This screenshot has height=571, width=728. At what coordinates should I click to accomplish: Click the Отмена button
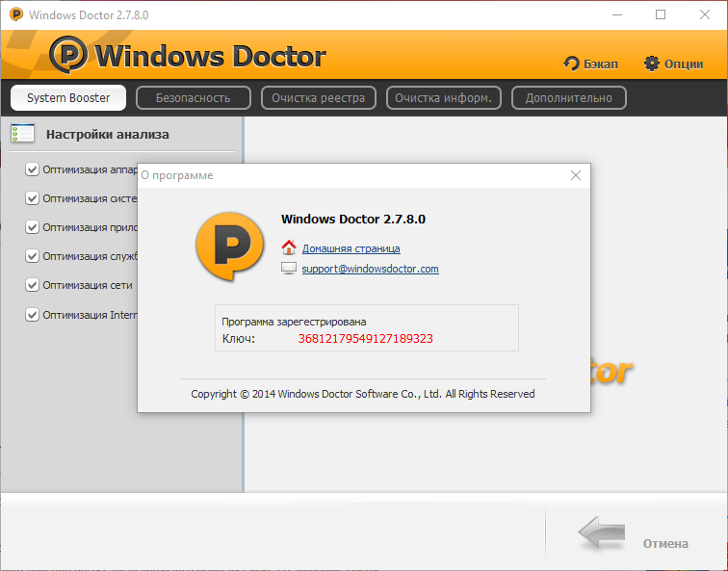(x=665, y=544)
